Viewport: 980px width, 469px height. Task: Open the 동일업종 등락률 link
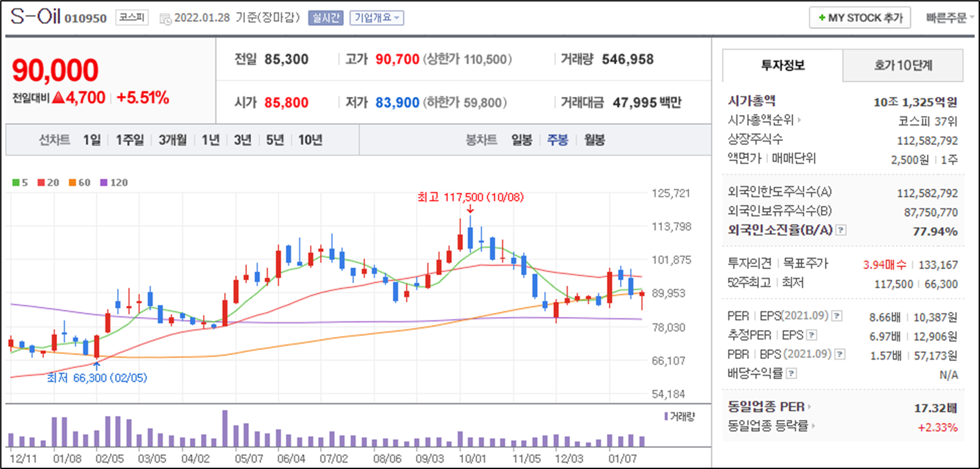click(x=771, y=426)
